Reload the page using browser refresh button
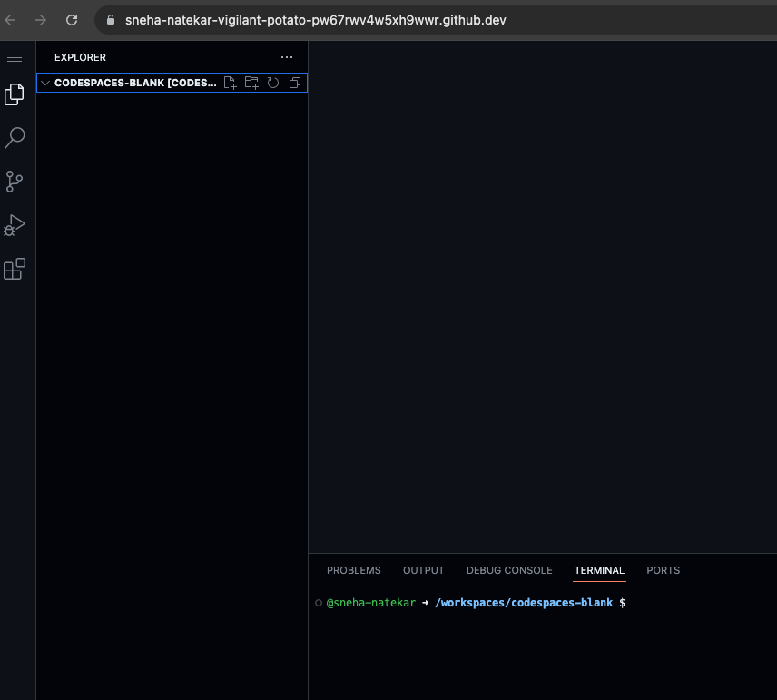The height and width of the screenshot is (700, 777). (72, 19)
